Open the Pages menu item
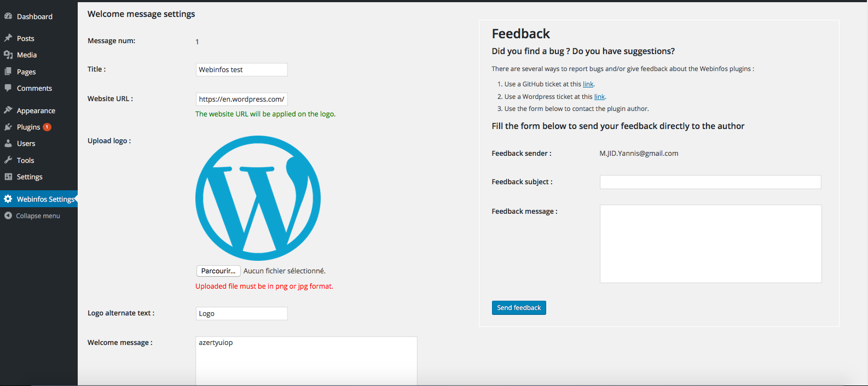868x386 pixels. pos(39,72)
